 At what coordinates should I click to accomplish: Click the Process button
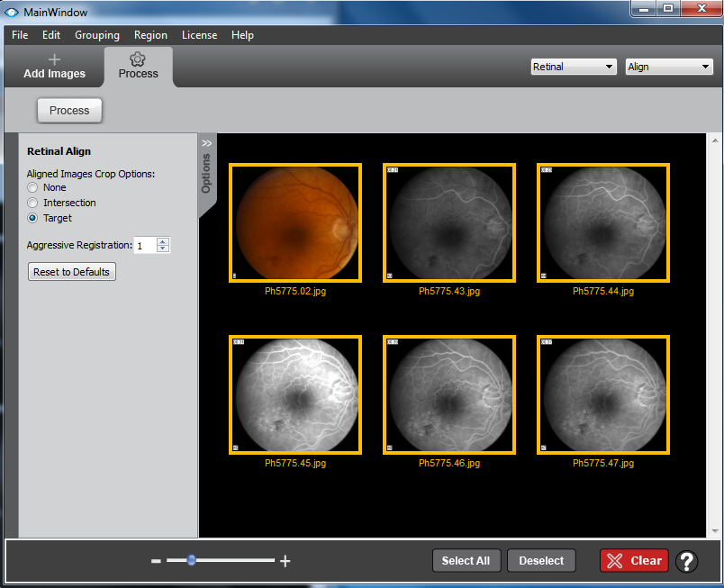click(x=69, y=111)
